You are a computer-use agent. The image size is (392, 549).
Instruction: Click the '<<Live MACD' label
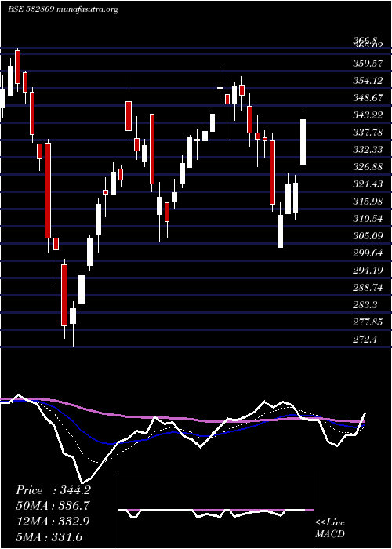click(330, 528)
